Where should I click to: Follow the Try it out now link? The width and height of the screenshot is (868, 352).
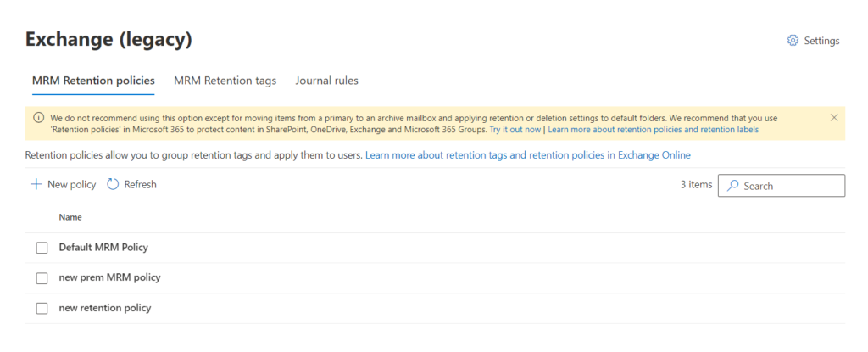515,130
